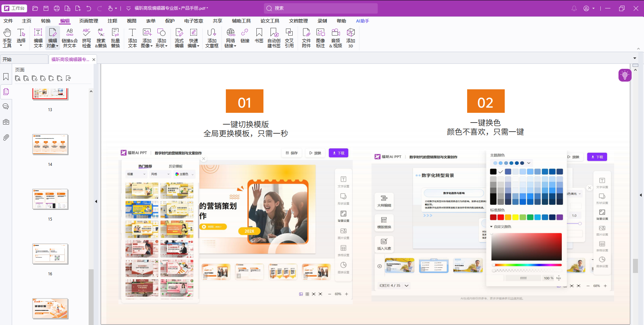Open Search & Replace (搜索&替换)
The height and width of the screenshot is (325, 644).
tap(101, 38)
